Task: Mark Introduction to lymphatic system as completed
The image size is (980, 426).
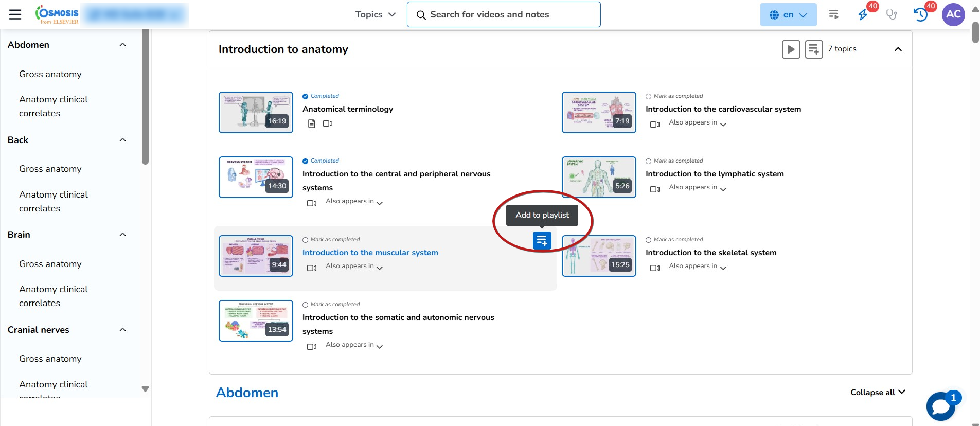Action: click(649, 161)
